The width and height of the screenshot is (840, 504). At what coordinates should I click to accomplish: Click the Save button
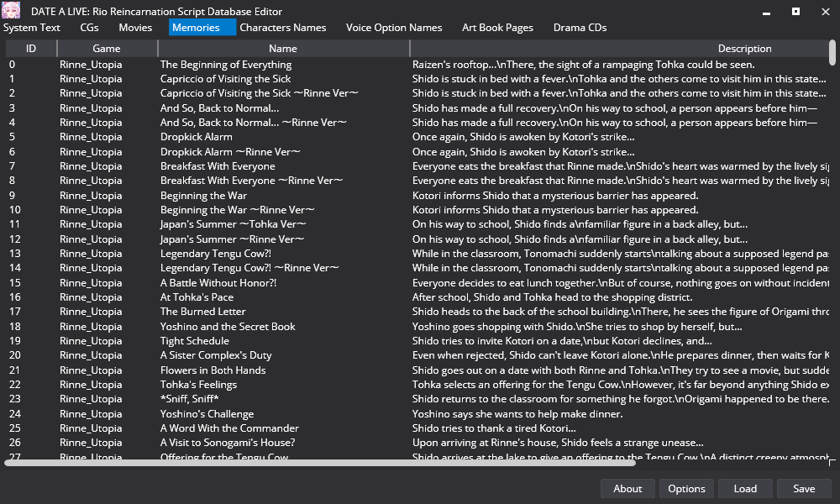click(x=804, y=489)
